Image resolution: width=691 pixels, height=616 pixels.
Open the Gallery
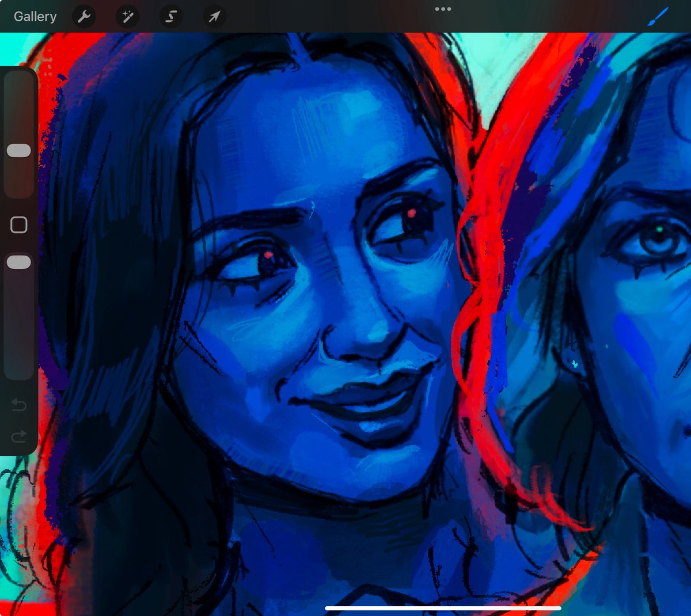[35, 16]
